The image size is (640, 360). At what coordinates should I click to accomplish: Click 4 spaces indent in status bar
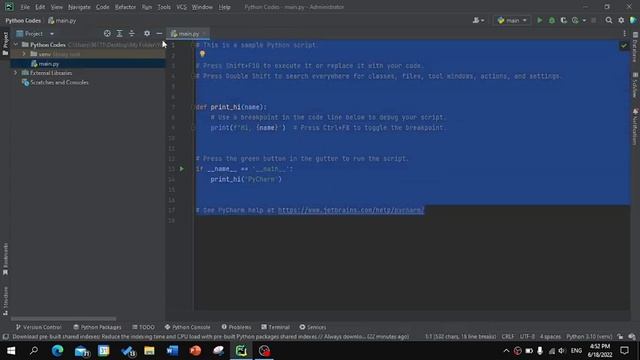550,337
